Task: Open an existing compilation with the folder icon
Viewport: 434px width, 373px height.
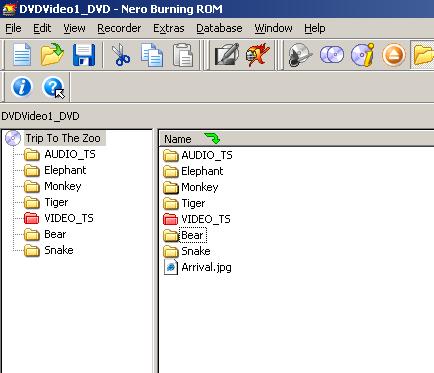Action: point(52,54)
